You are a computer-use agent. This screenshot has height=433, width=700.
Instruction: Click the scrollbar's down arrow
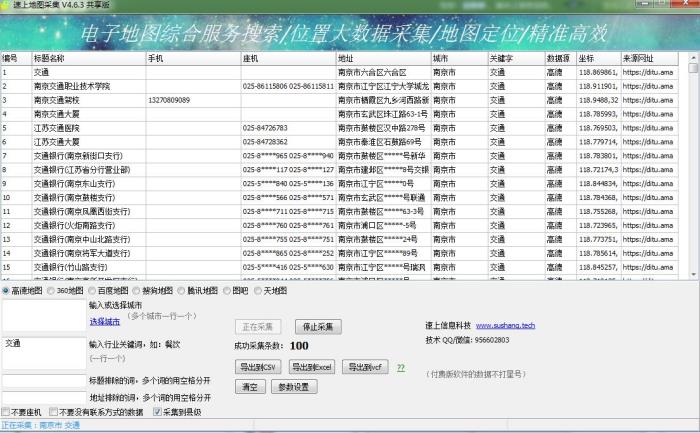pyautogui.click(x=693, y=275)
